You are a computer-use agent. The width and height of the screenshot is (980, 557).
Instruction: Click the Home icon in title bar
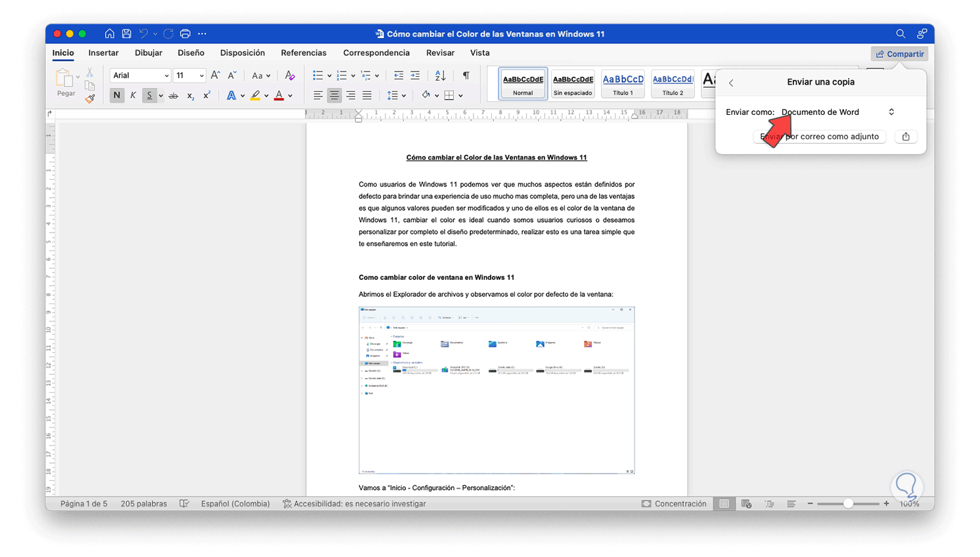point(110,33)
